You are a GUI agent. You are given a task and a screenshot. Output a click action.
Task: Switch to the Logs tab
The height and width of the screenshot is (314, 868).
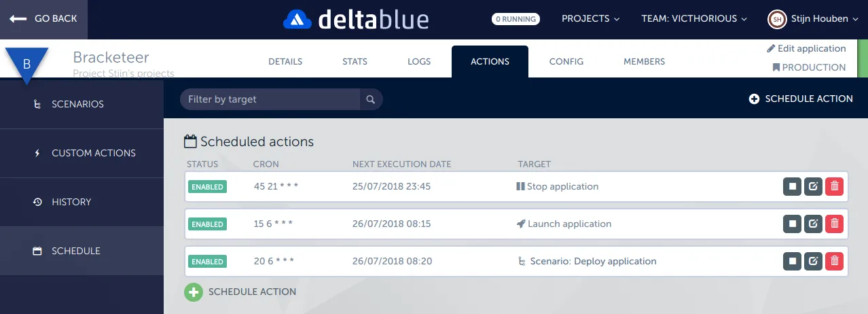[x=419, y=61]
